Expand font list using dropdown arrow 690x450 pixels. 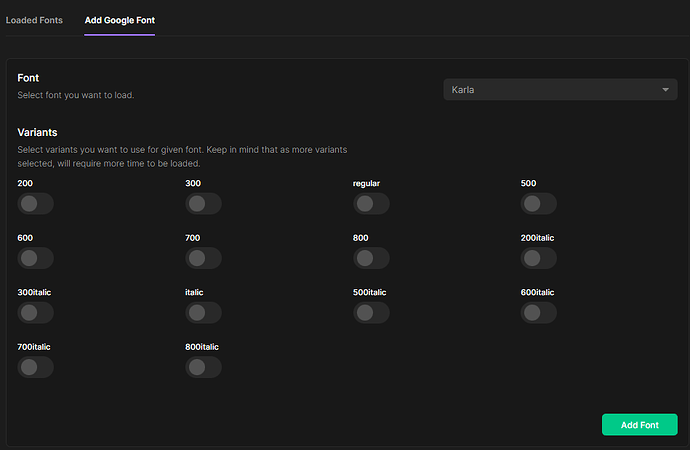point(665,90)
